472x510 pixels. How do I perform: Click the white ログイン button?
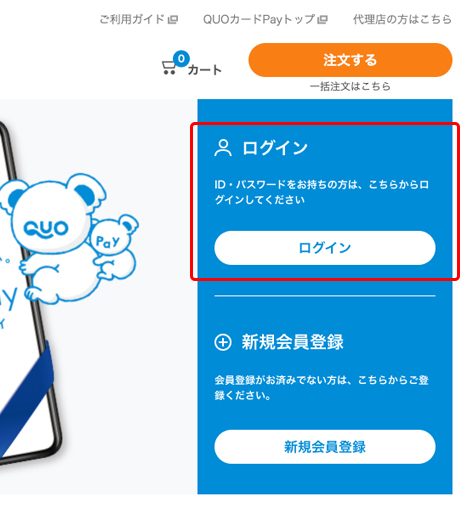pyautogui.click(x=325, y=248)
